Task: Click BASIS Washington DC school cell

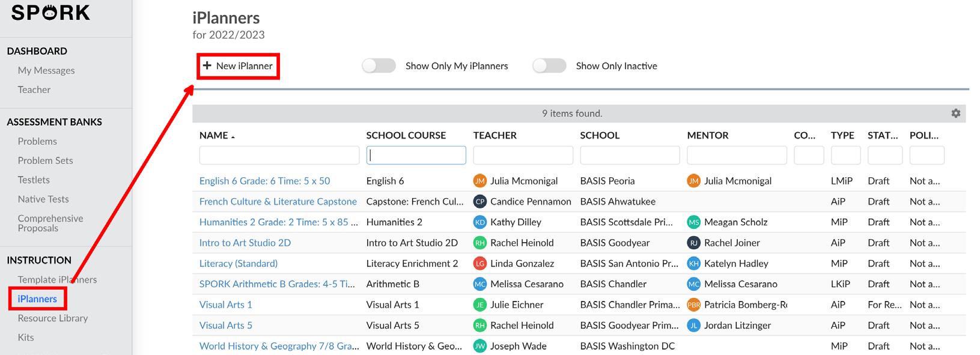Action: [628, 346]
